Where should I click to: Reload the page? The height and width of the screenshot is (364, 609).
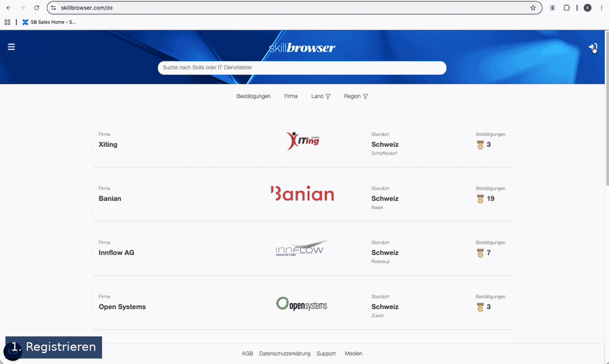tap(37, 7)
